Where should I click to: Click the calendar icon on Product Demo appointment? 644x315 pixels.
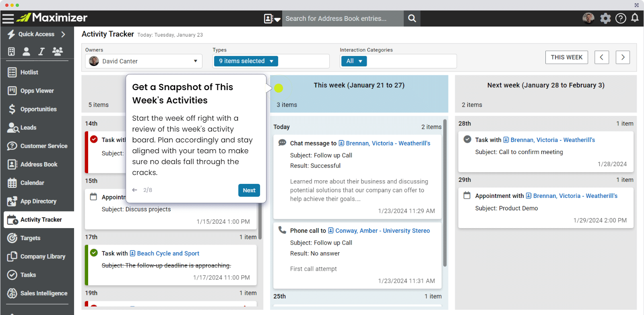(x=467, y=196)
